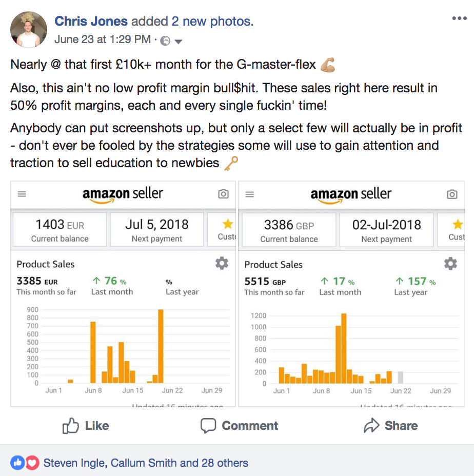Click Chris Jones profile picture
The width and height of the screenshot is (474, 476).
(29, 30)
